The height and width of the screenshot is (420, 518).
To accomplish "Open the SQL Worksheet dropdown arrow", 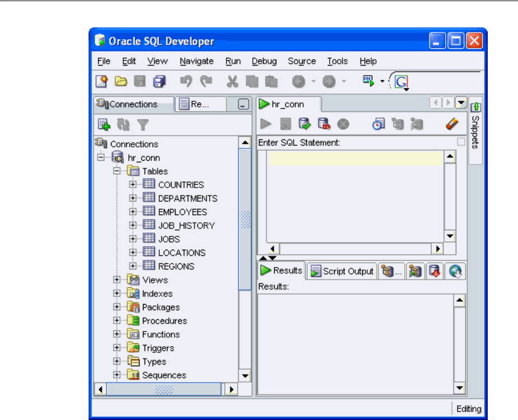I will pos(382,81).
